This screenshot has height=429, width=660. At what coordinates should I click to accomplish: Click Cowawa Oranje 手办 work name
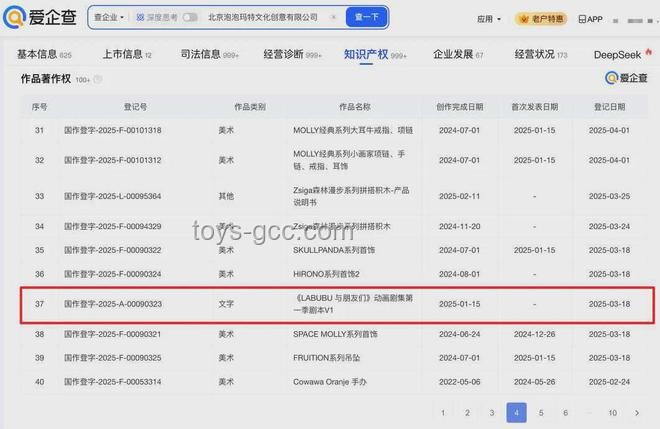330,382
